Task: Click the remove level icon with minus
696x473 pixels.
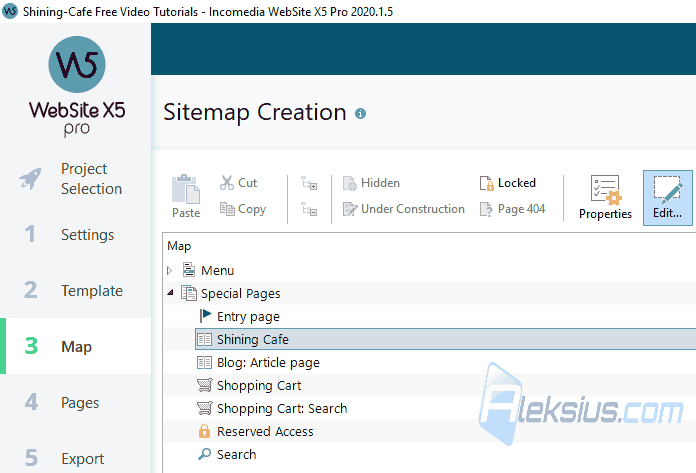Action: coord(309,209)
